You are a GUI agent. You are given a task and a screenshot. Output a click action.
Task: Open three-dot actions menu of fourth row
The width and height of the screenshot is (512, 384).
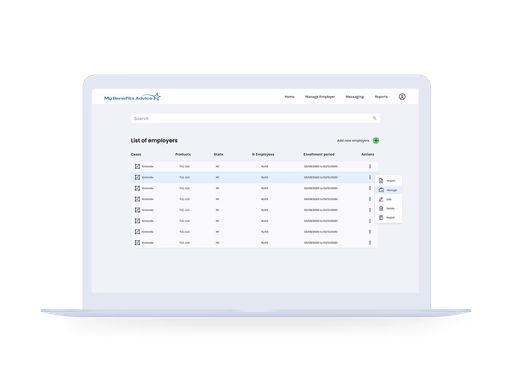pyautogui.click(x=370, y=199)
